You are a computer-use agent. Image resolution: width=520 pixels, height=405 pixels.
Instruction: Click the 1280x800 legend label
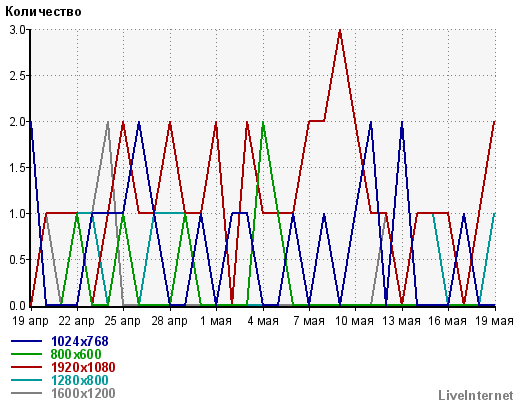point(80,380)
